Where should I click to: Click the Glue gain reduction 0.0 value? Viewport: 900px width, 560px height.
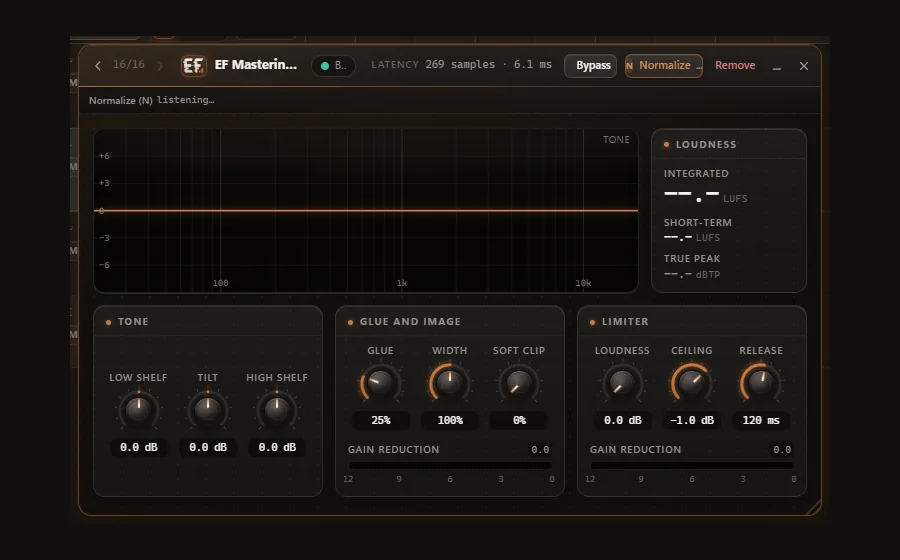[x=540, y=450]
